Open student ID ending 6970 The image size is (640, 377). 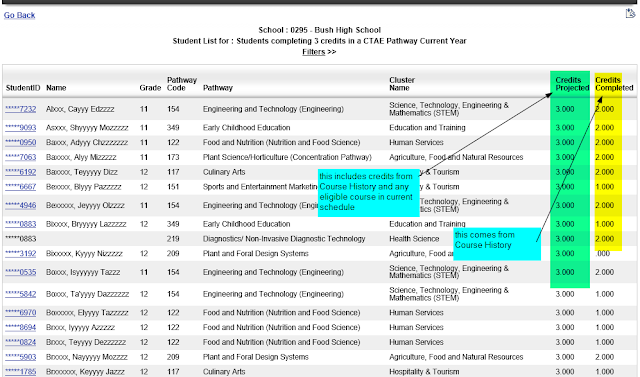(21, 313)
